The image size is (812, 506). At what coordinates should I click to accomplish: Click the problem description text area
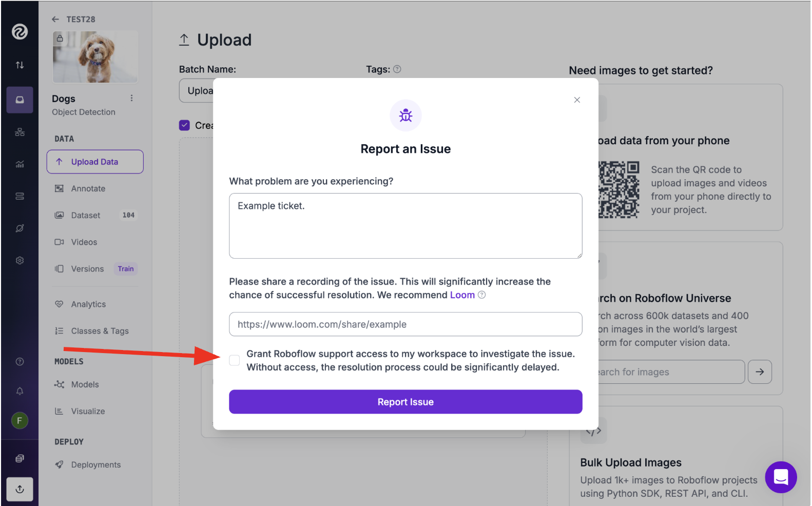[x=405, y=226]
